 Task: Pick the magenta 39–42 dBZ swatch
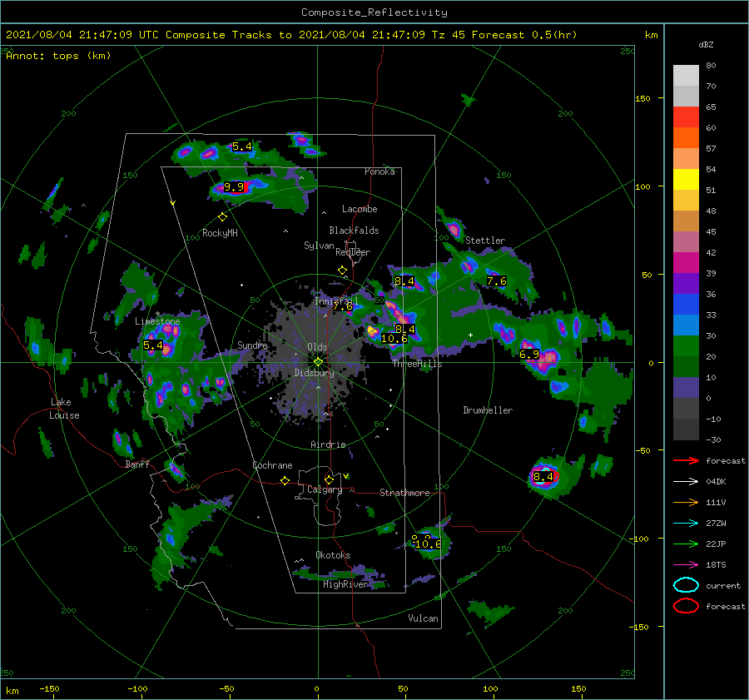coord(686,263)
